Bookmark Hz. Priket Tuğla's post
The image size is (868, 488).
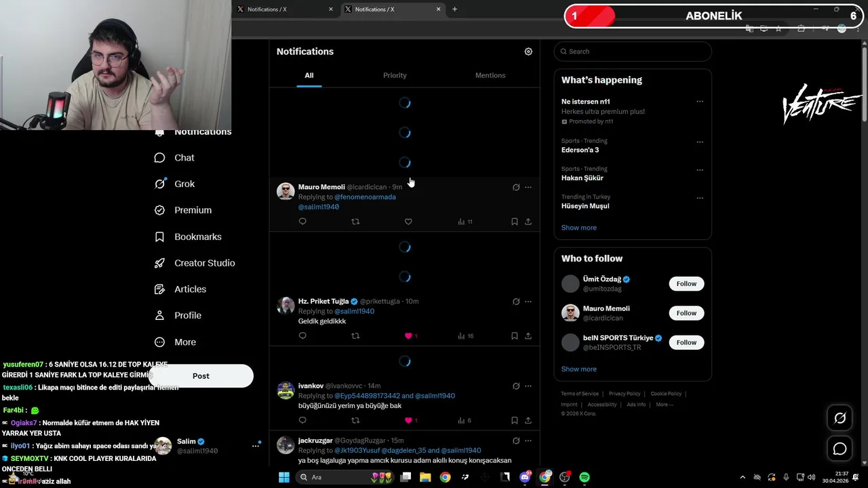pos(515,335)
